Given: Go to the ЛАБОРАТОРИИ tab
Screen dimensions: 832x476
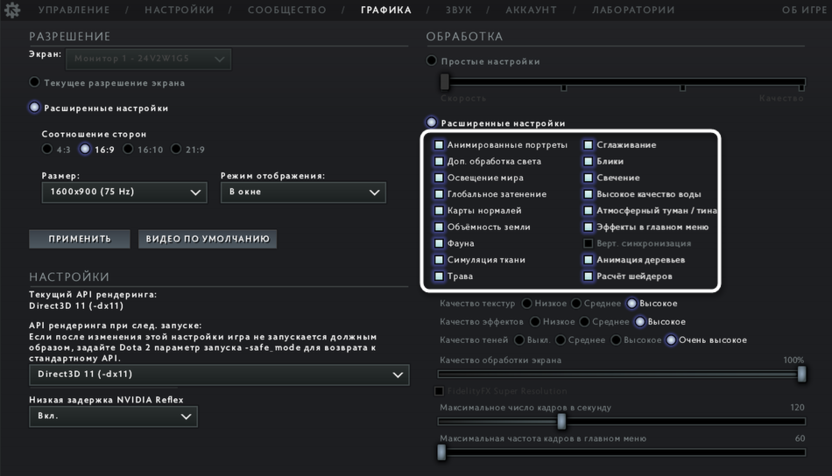Looking at the screenshot, I should [x=633, y=10].
